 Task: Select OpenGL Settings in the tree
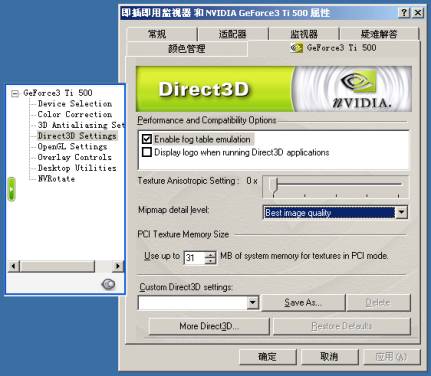[72, 146]
